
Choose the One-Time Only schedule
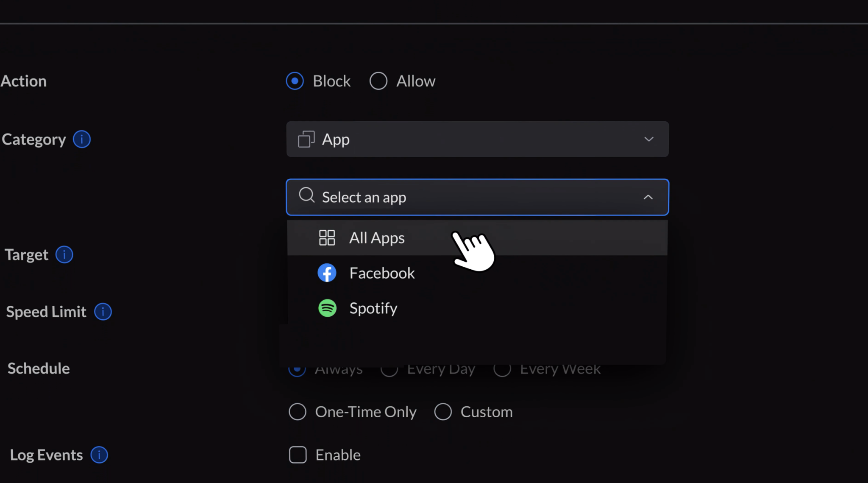pyautogui.click(x=298, y=412)
